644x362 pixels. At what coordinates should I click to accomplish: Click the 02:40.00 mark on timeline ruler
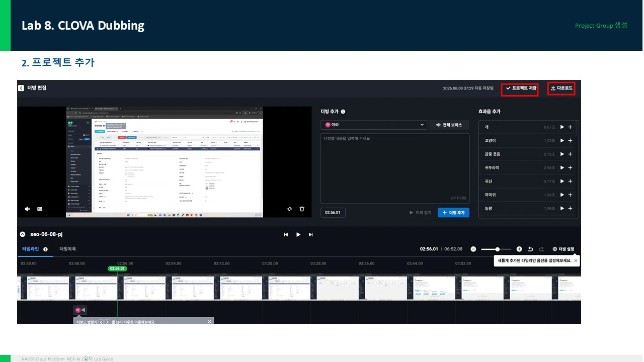pyautogui.click(x=29, y=263)
